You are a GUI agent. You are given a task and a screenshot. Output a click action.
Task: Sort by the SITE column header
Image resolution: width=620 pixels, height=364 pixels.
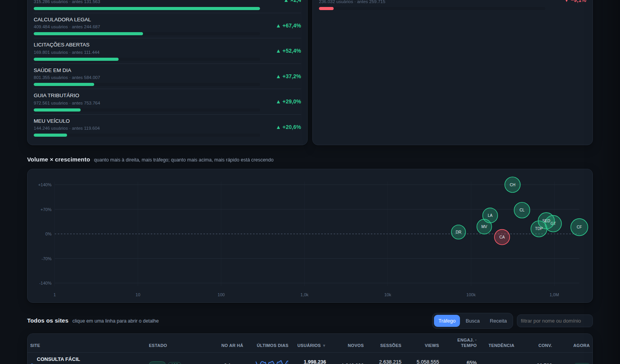click(x=35, y=345)
